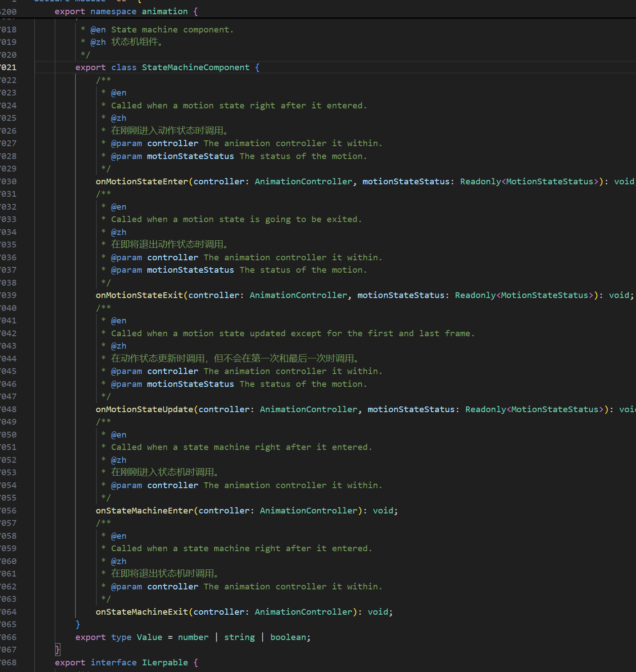This screenshot has height=672, width=636.
Task: Click the onMotionStateUpdate method name
Action: point(144,410)
